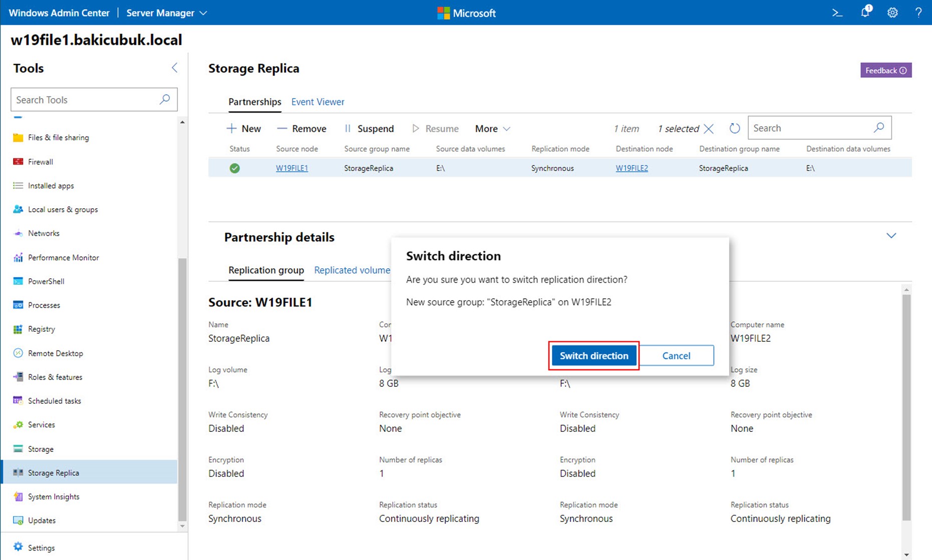This screenshot has width=932, height=560.
Task: Refresh the partnerships list
Action: (734, 128)
